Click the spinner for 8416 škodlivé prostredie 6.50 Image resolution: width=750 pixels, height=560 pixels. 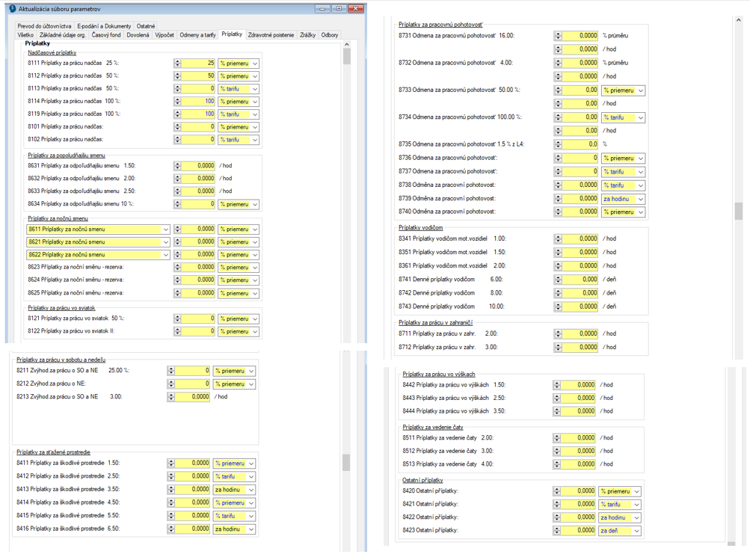(x=171, y=529)
